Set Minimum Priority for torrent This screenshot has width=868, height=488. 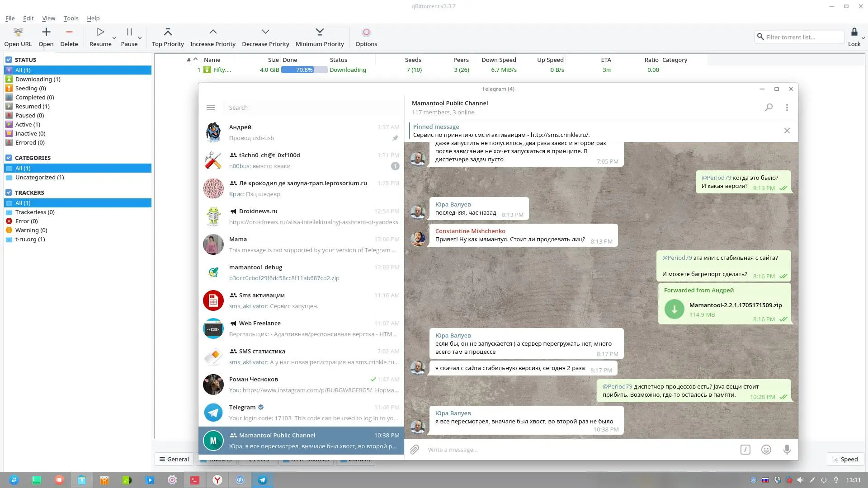[x=320, y=32]
